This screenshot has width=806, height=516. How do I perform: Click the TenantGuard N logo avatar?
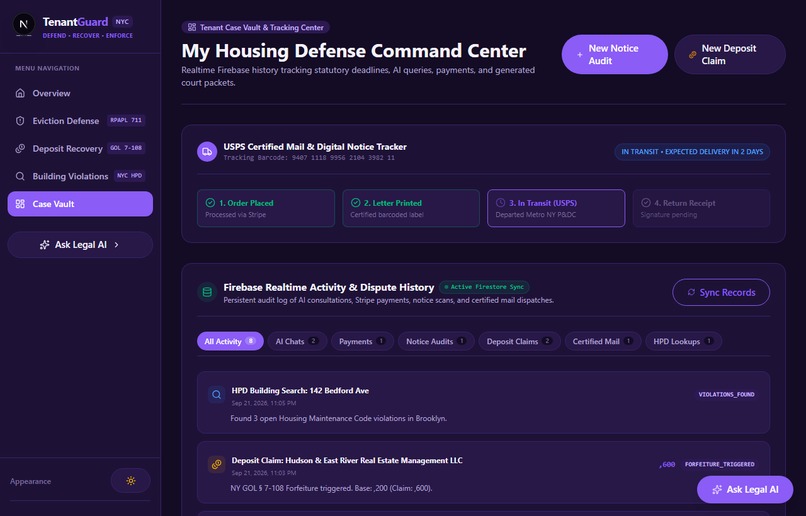24,25
